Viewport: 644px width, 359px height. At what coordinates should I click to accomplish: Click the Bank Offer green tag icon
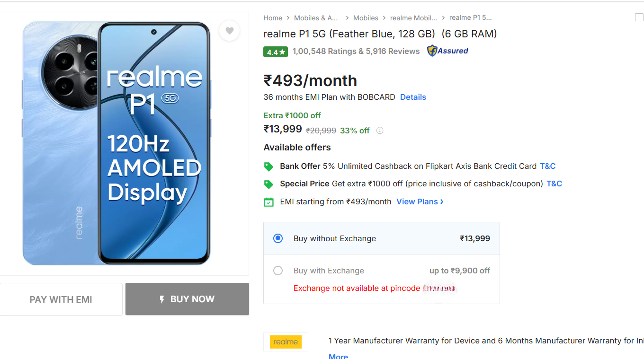pos(268,166)
